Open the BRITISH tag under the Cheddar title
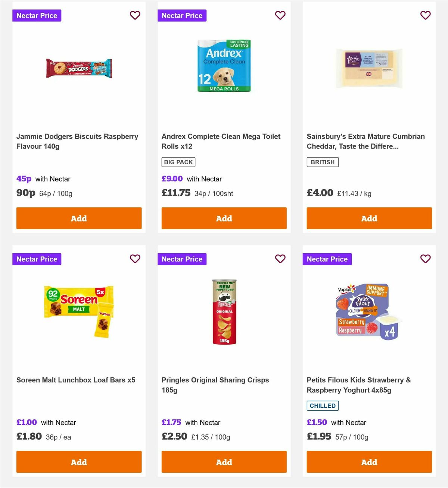Viewport: 448px width, 488px height. (x=323, y=162)
